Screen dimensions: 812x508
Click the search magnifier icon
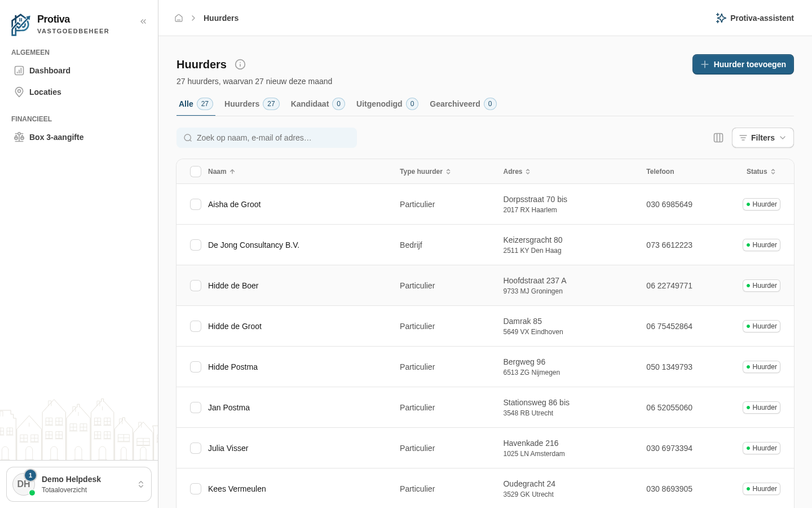[x=188, y=138]
